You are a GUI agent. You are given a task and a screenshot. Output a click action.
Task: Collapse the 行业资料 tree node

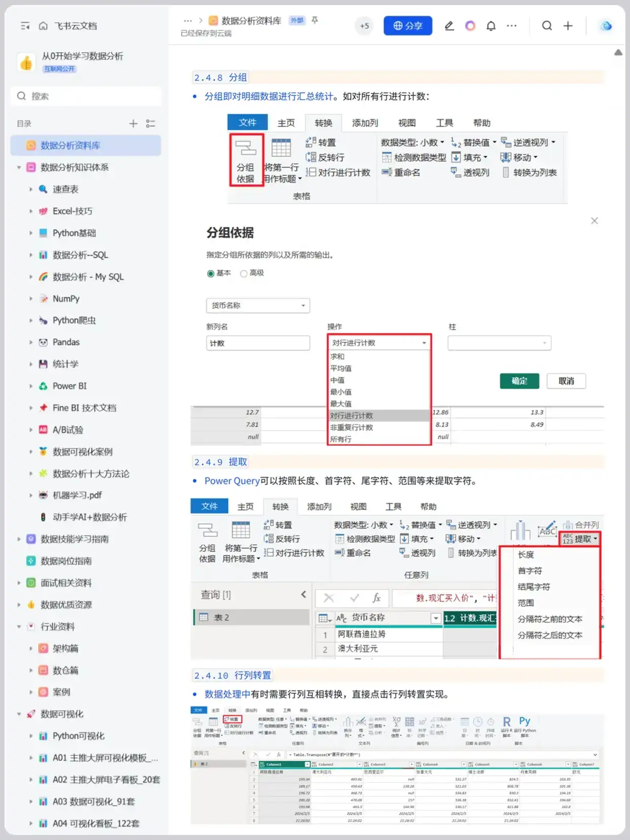pyautogui.click(x=19, y=626)
